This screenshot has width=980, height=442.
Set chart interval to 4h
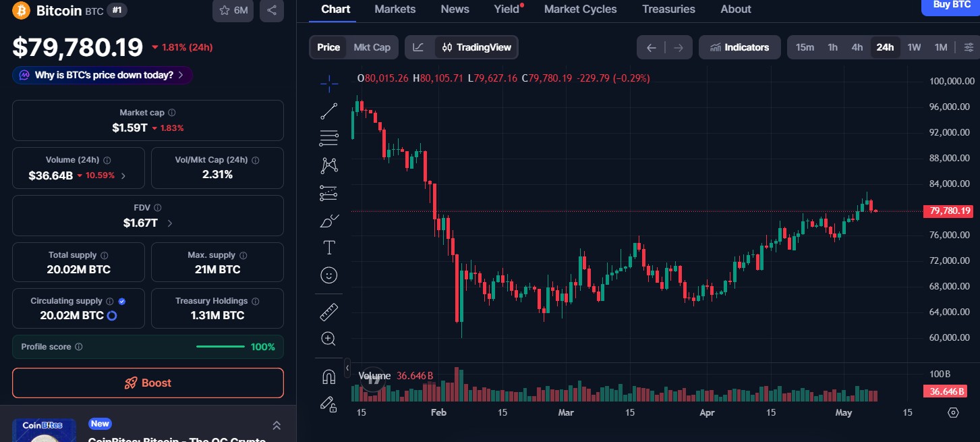[x=857, y=47]
